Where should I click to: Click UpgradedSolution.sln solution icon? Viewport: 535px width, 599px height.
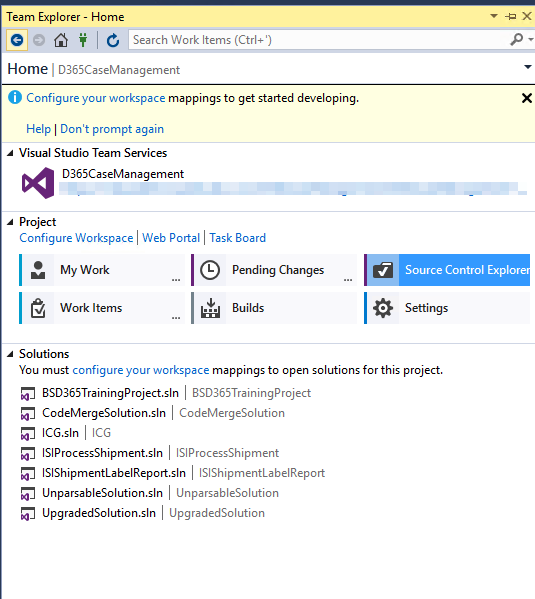pos(28,514)
